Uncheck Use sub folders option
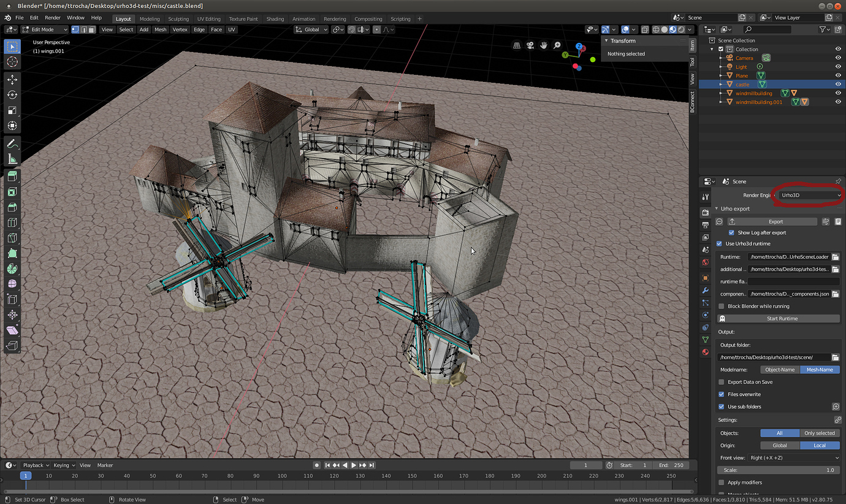The image size is (846, 504). click(722, 407)
